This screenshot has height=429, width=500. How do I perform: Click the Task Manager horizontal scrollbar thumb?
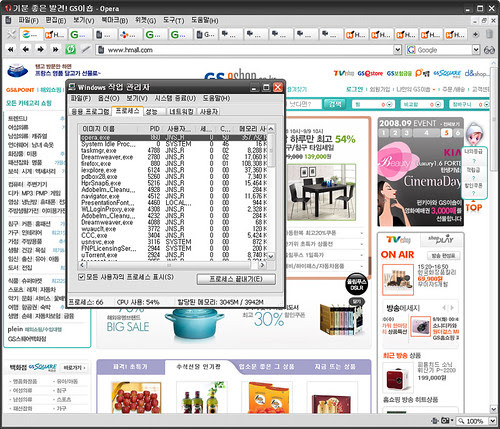coord(168,265)
